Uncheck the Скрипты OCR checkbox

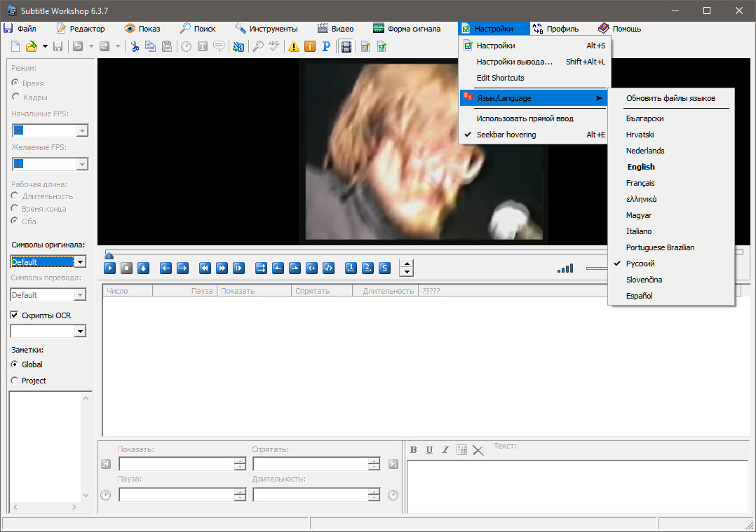15,315
